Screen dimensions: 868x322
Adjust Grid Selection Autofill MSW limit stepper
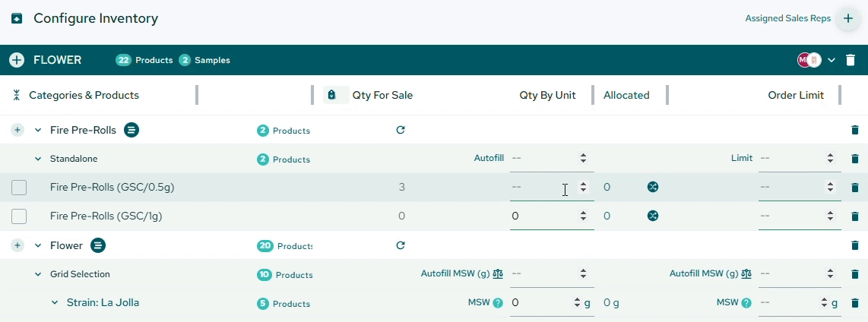pos(830,273)
